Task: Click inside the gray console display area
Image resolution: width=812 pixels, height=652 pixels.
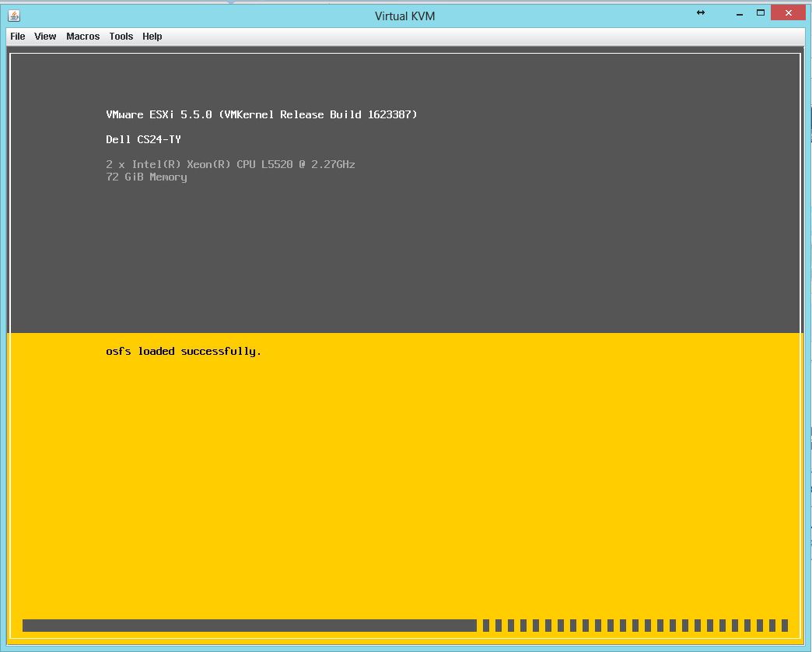Action: point(404,257)
